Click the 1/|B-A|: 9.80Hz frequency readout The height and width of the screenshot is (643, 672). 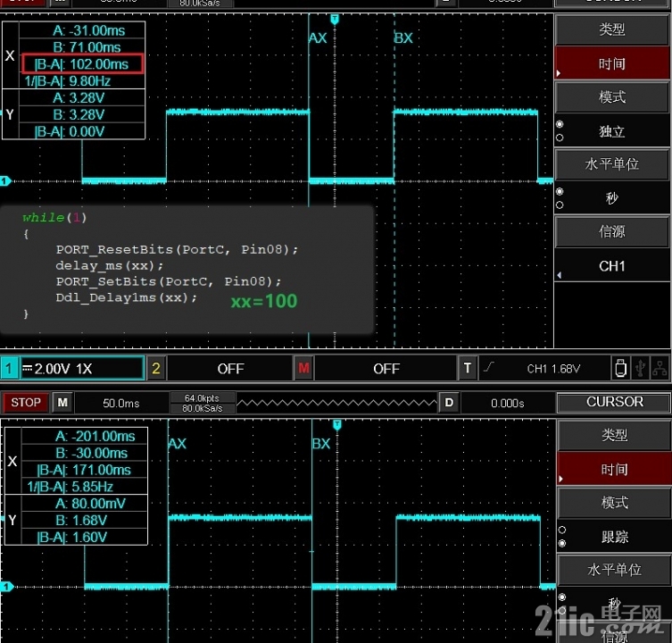tap(68, 81)
